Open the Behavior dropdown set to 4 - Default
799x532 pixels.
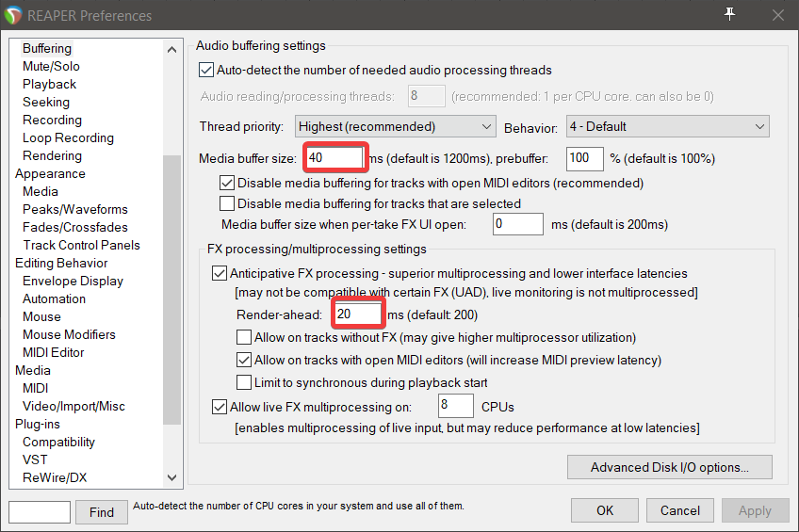[667, 126]
